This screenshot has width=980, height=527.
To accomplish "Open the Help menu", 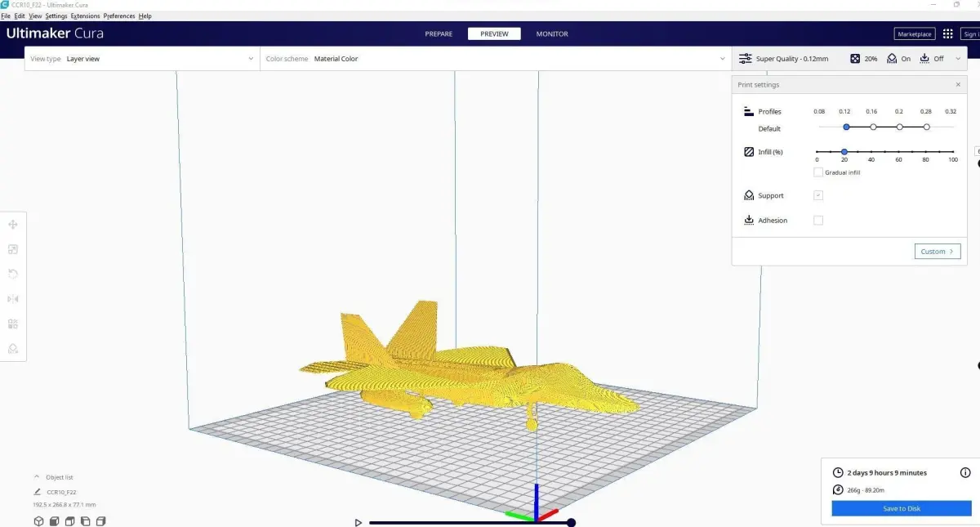I will (145, 16).
